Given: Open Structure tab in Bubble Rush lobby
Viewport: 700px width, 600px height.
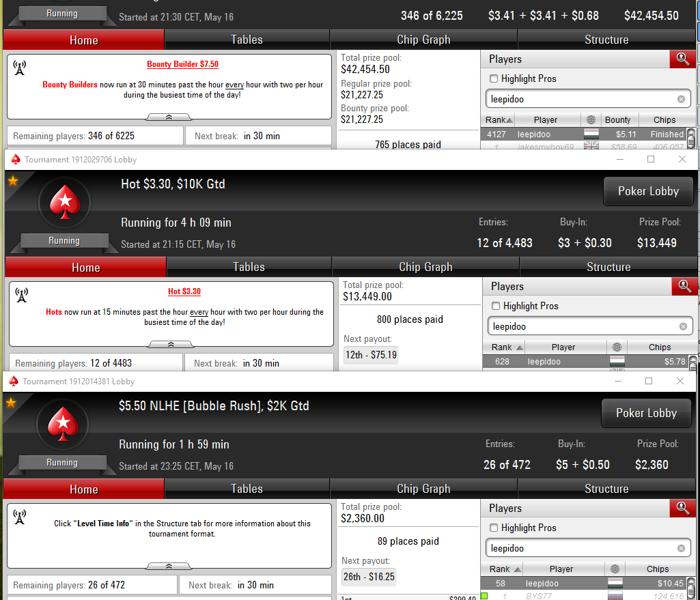Looking at the screenshot, I should coord(606,489).
